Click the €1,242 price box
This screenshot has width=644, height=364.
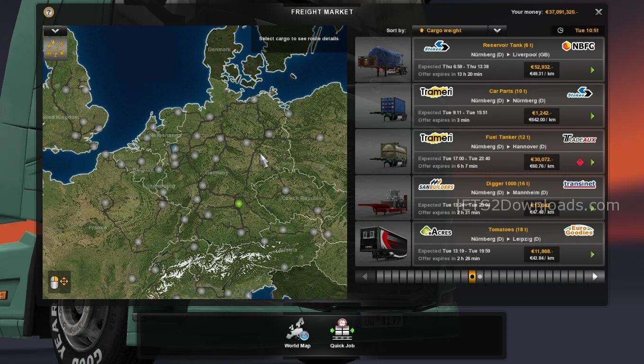coord(542,116)
